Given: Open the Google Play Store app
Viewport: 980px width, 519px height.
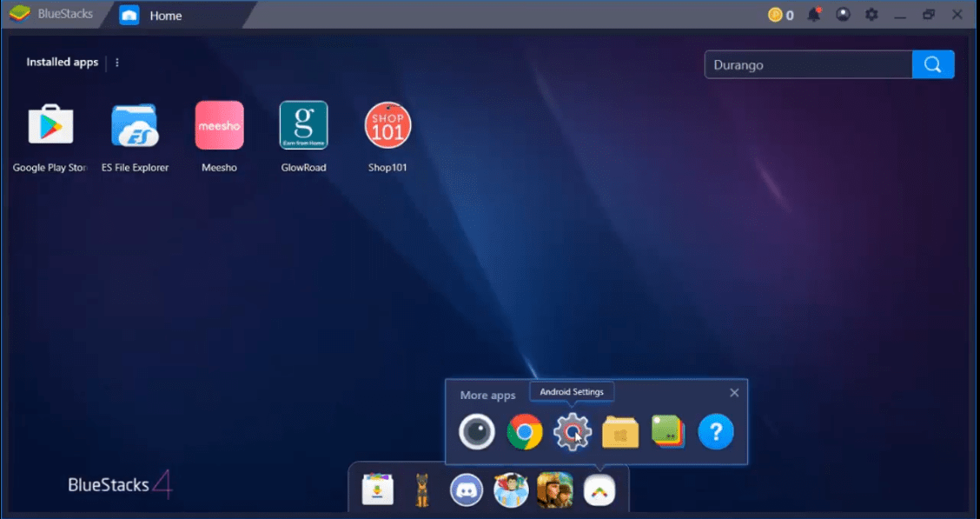Looking at the screenshot, I should pyautogui.click(x=50, y=125).
